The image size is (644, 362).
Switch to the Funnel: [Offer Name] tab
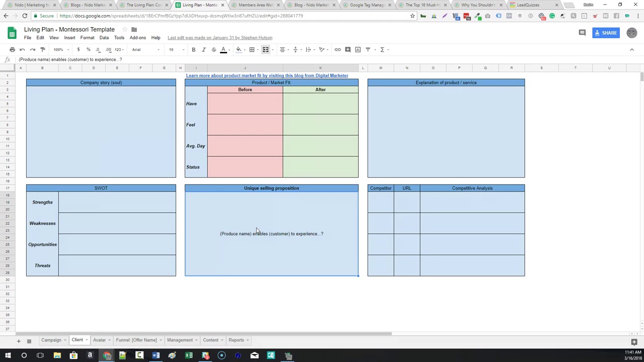(x=136, y=340)
